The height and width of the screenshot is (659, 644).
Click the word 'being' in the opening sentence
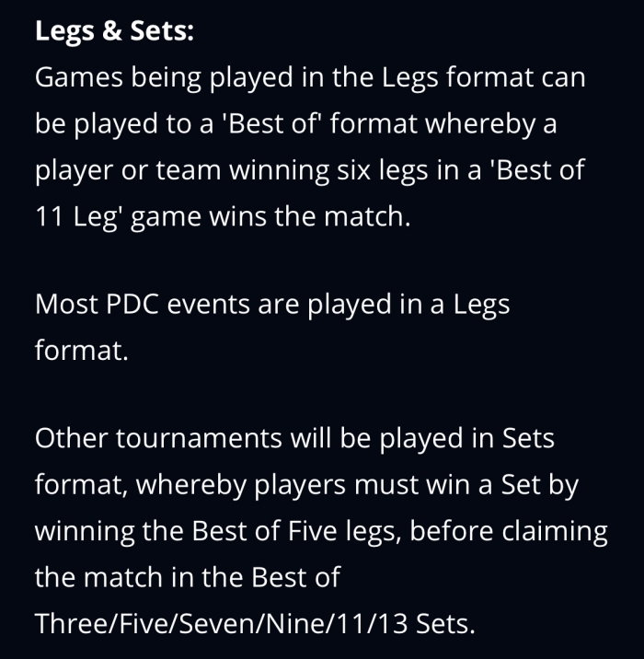coord(170,78)
